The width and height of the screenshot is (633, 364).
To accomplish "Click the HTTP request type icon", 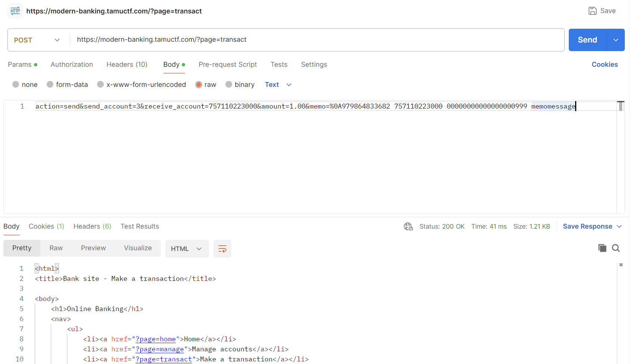I will (x=15, y=11).
